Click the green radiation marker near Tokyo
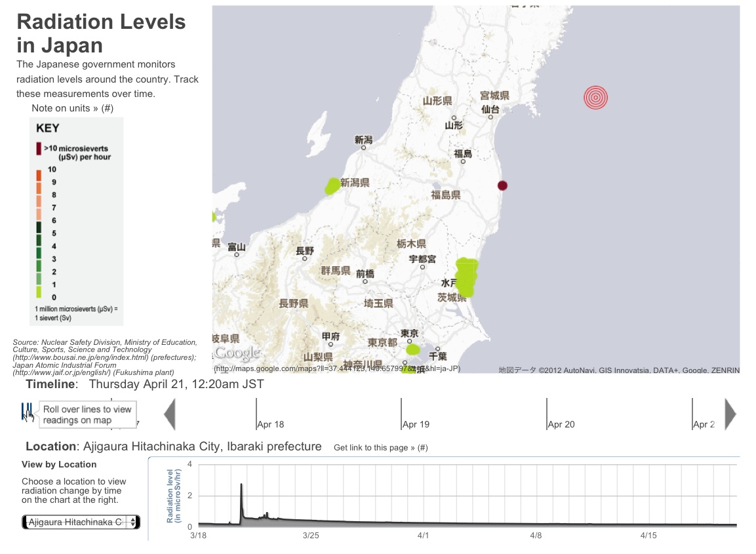Image resolution: width=756 pixels, height=554 pixels. coord(413,349)
